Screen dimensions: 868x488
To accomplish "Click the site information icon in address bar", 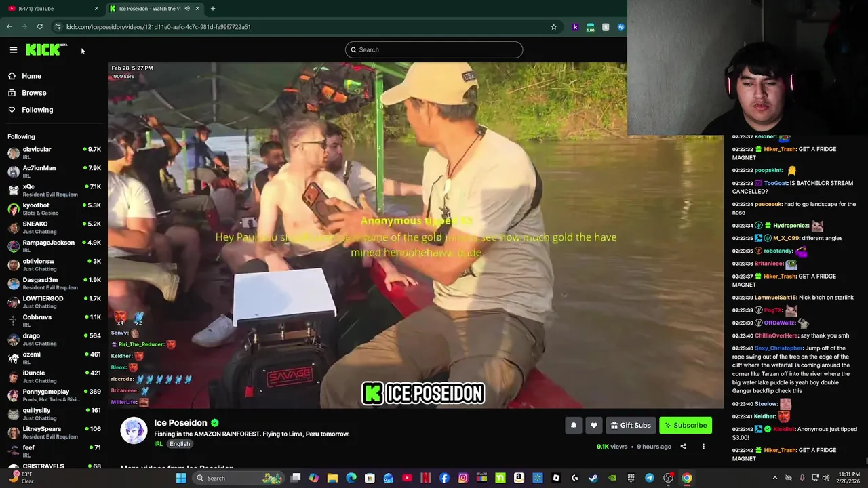I will [x=58, y=27].
